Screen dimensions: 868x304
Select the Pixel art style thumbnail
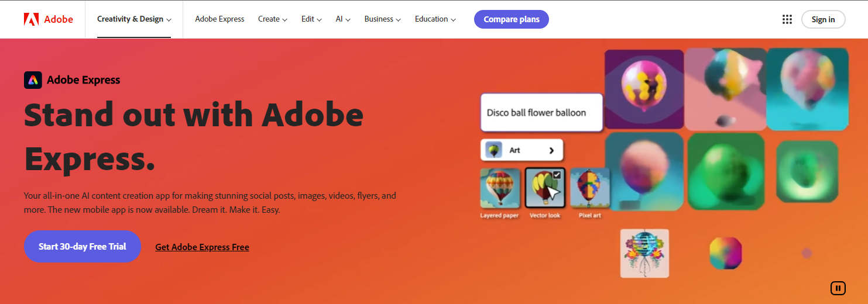click(x=589, y=188)
